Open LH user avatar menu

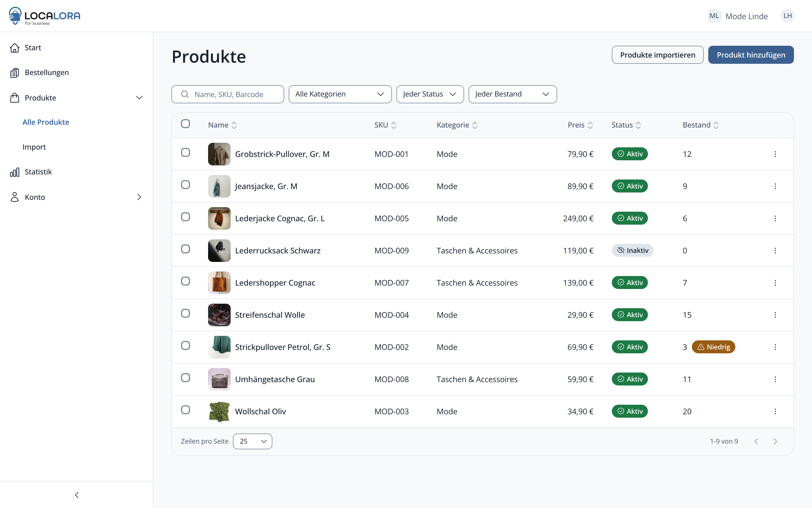click(787, 16)
